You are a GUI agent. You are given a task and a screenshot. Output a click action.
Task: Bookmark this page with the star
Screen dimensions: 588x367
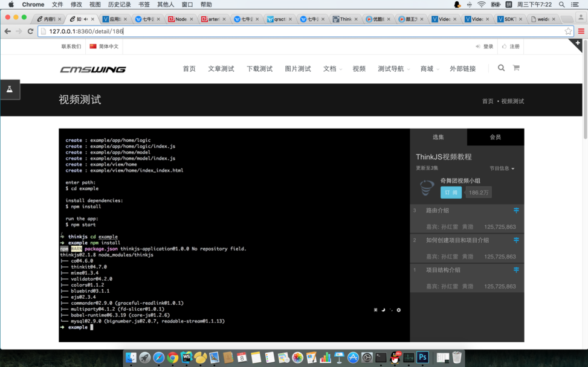[568, 31]
